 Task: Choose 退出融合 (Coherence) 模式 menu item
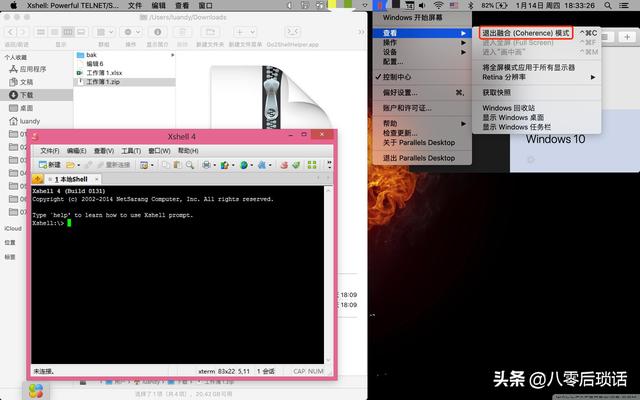coord(526,33)
